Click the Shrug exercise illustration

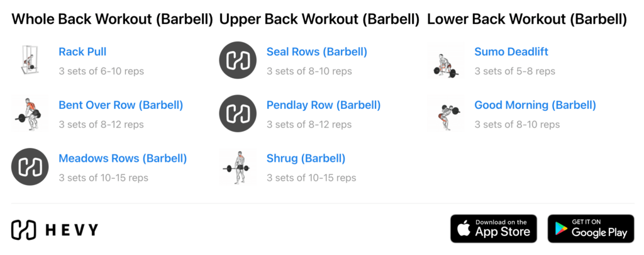click(x=238, y=167)
